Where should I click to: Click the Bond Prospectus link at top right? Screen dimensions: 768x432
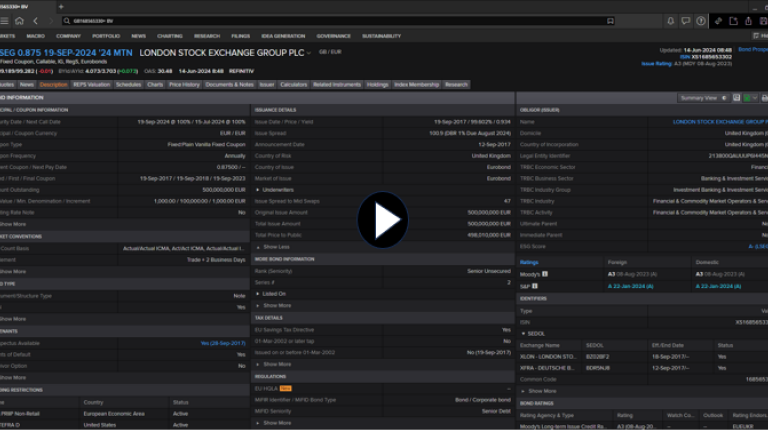coord(752,48)
